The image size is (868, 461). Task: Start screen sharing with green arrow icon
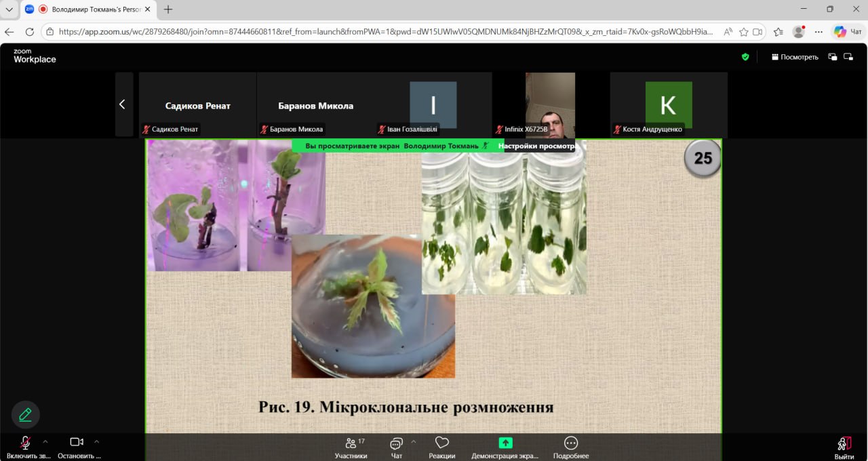(x=505, y=447)
